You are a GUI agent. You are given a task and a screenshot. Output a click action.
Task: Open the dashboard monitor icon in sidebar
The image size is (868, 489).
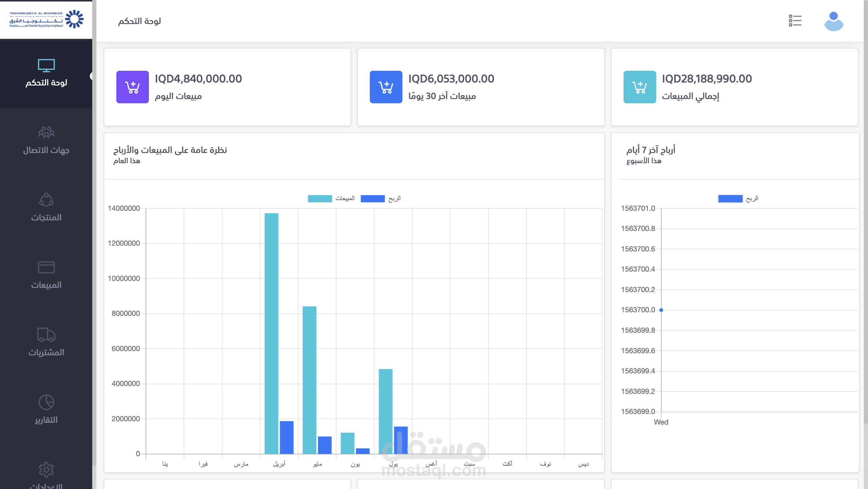(46, 66)
